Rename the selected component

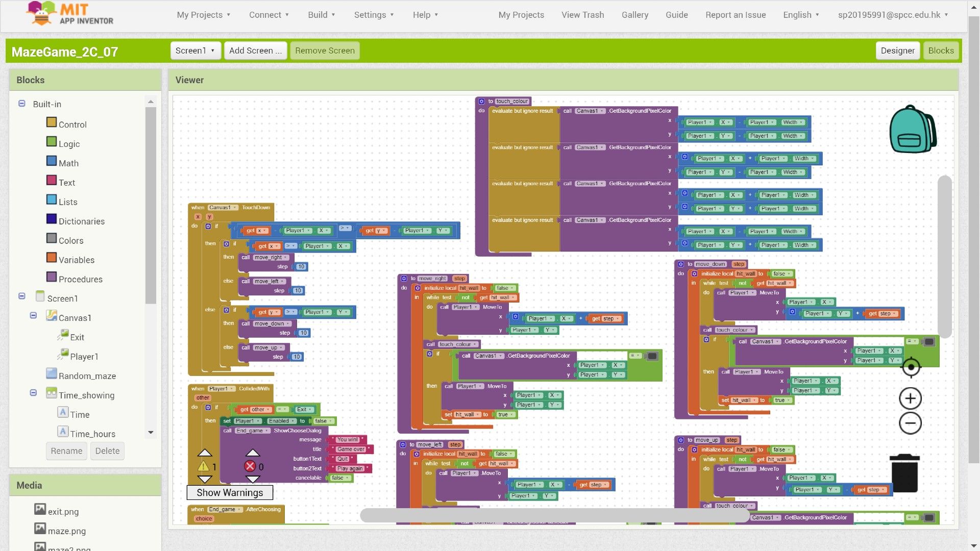pos(66,451)
